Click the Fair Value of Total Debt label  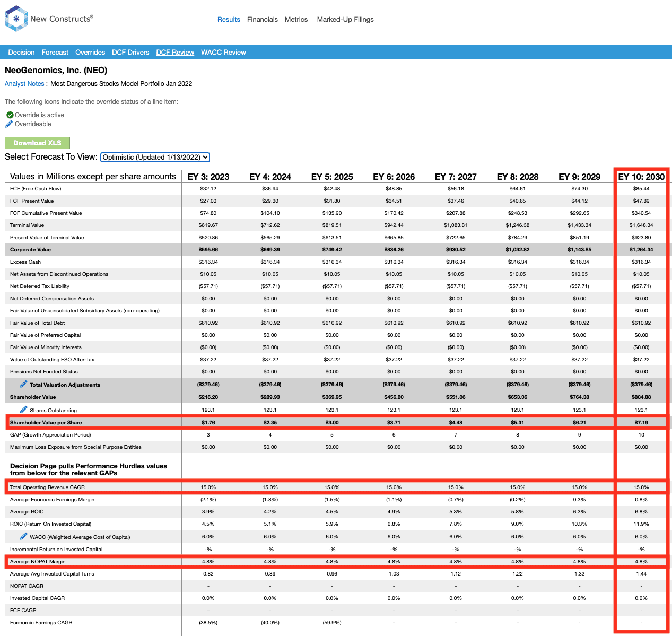37,323
